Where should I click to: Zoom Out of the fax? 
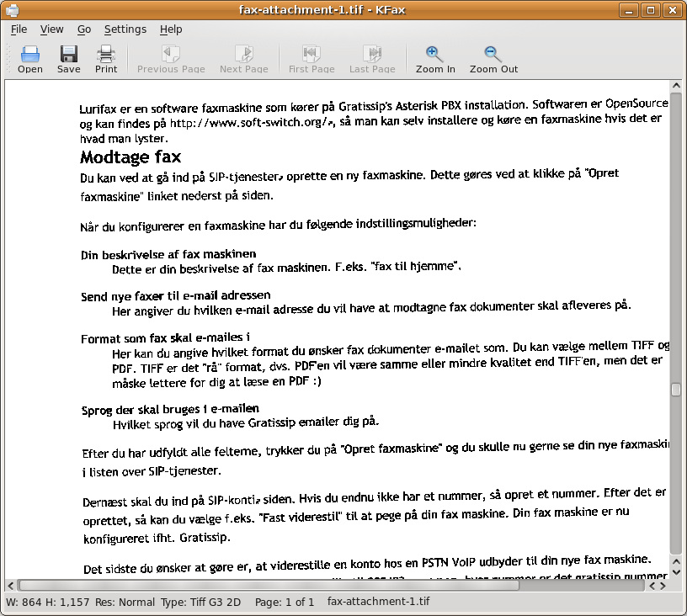click(493, 59)
